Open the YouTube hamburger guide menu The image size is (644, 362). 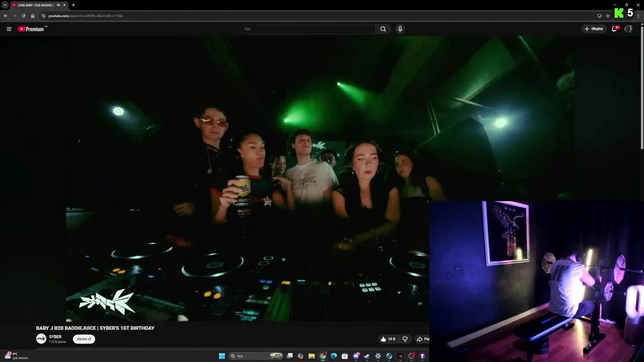coord(9,29)
